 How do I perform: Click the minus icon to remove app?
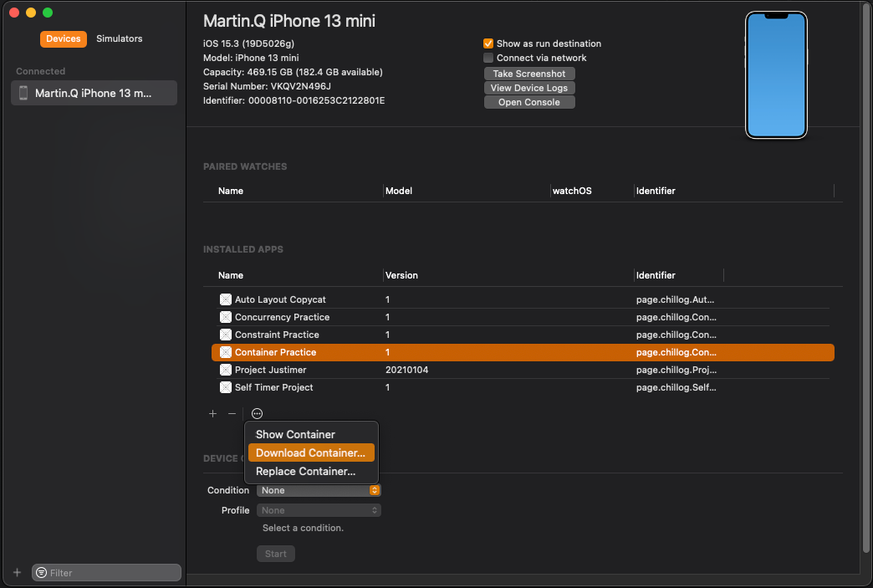[x=232, y=414]
